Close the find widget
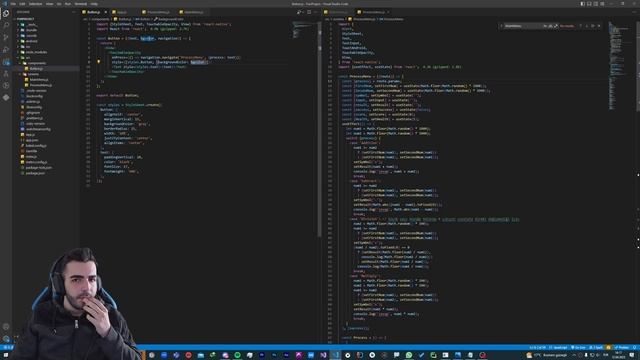The image size is (640, 360). point(599,26)
